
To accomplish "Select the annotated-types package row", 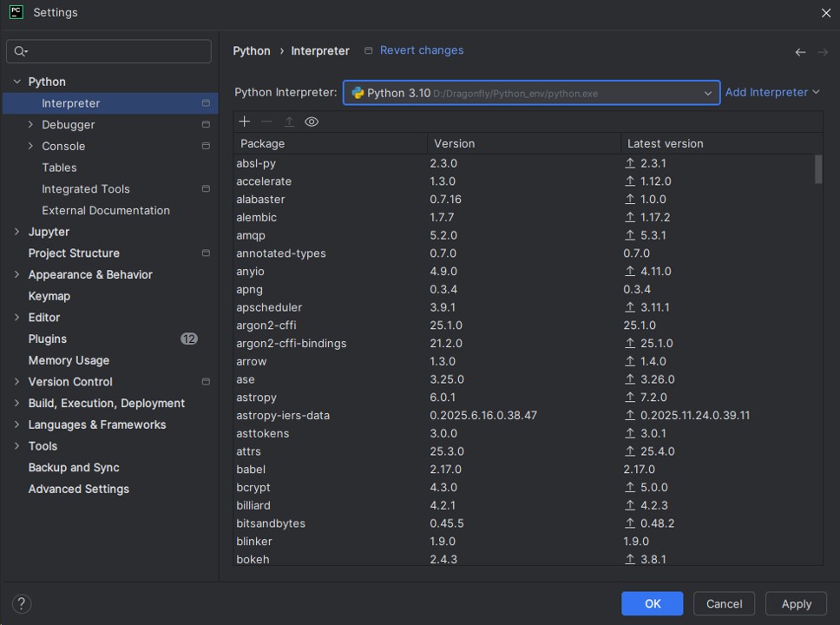I will pos(524,253).
